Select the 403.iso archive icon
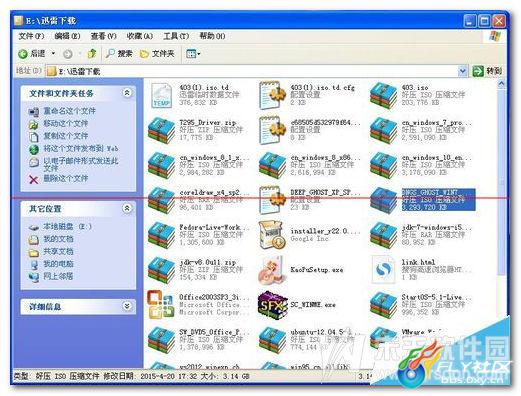This screenshot has height=396, width=521. [x=383, y=96]
